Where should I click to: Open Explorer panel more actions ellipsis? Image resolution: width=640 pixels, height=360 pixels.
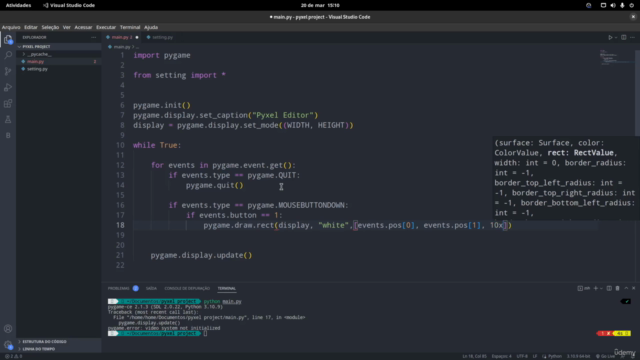[93, 37]
